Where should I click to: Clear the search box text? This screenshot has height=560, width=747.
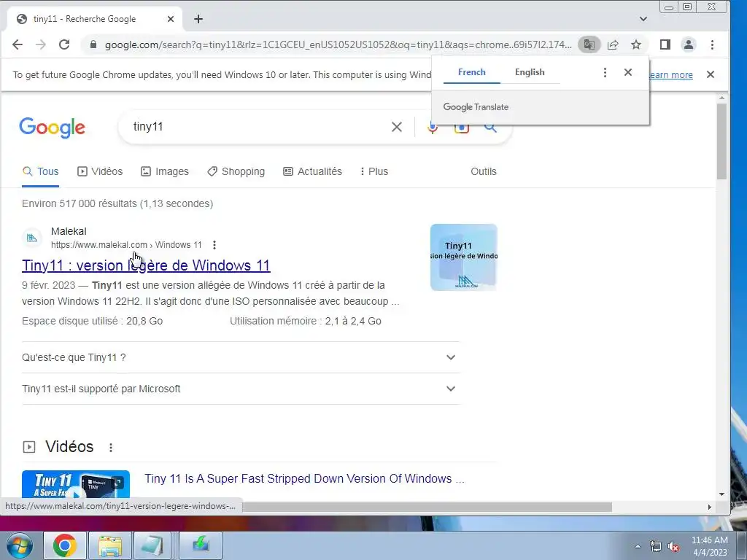[x=396, y=127]
